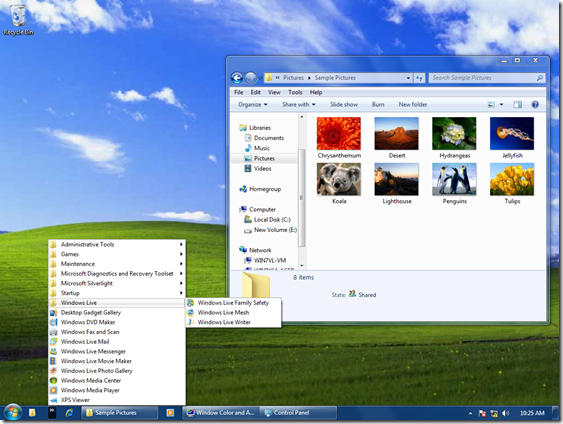Start Windows Live Messenger
Image resolution: width=563 pixels, height=424 pixels.
[x=117, y=351]
